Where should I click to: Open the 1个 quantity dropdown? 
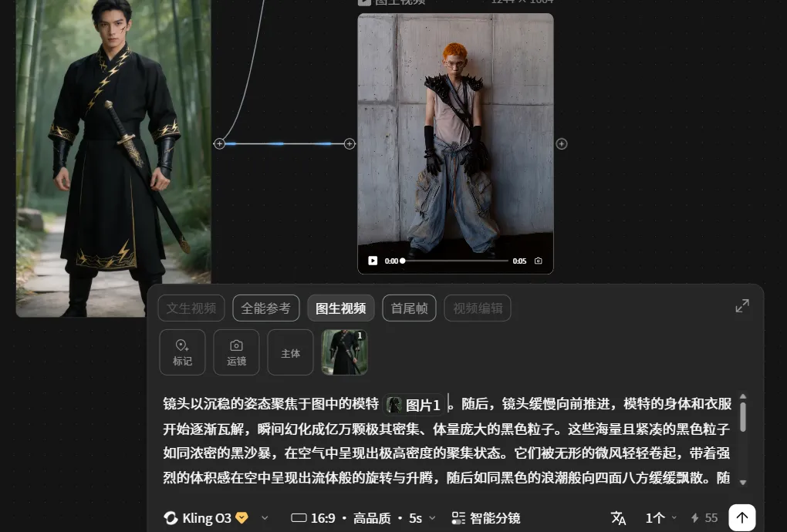[661, 518]
